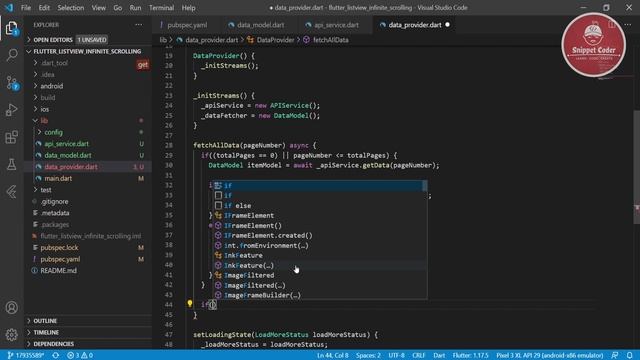
Task: Open the Explorer view in activity bar
Action: pyautogui.click(x=11, y=28)
